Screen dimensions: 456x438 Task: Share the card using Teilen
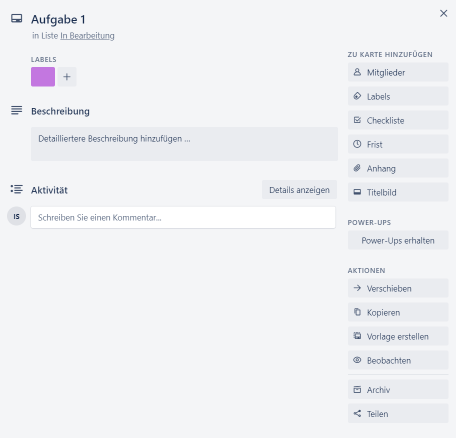click(x=398, y=414)
